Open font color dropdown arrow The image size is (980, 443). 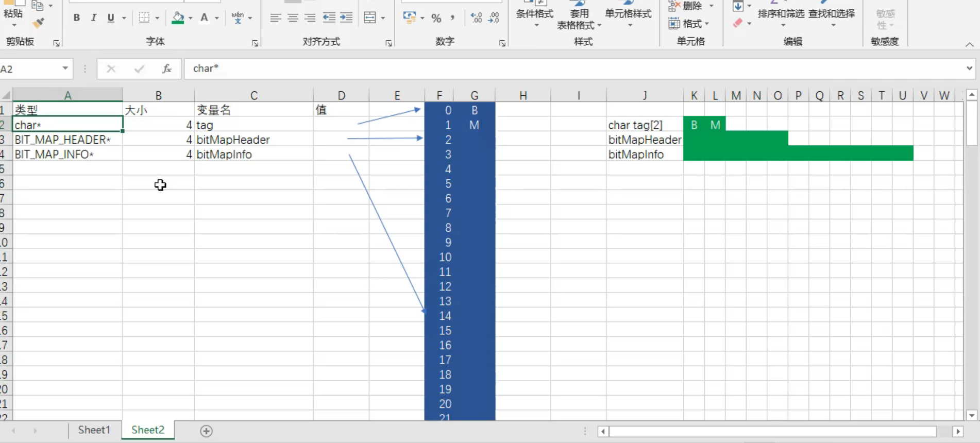point(217,18)
